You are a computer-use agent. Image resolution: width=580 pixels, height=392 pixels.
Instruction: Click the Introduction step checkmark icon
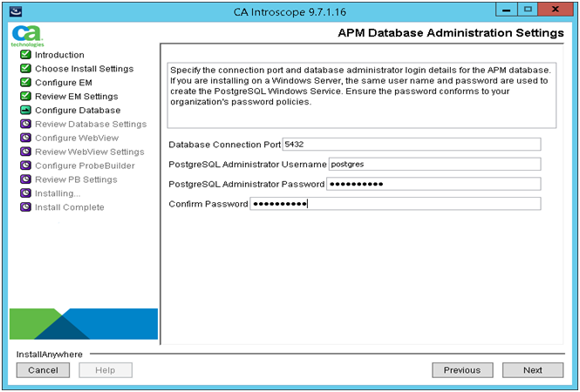(x=25, y=55)
